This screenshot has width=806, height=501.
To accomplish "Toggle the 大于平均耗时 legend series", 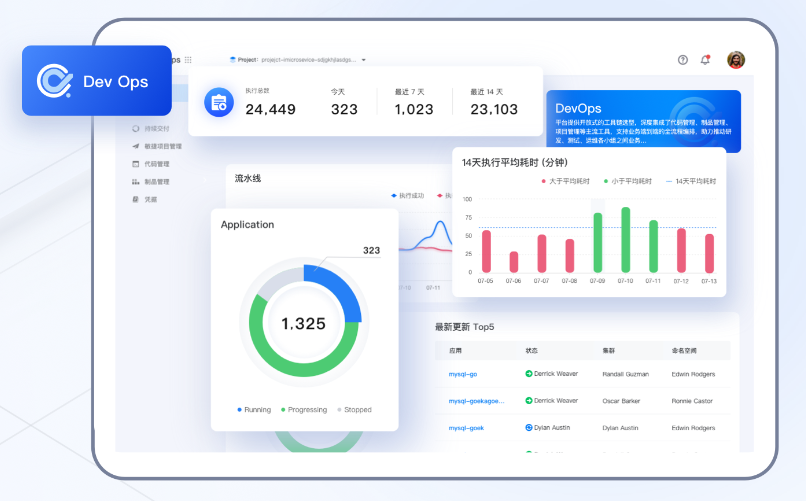I will pos(565,181).
